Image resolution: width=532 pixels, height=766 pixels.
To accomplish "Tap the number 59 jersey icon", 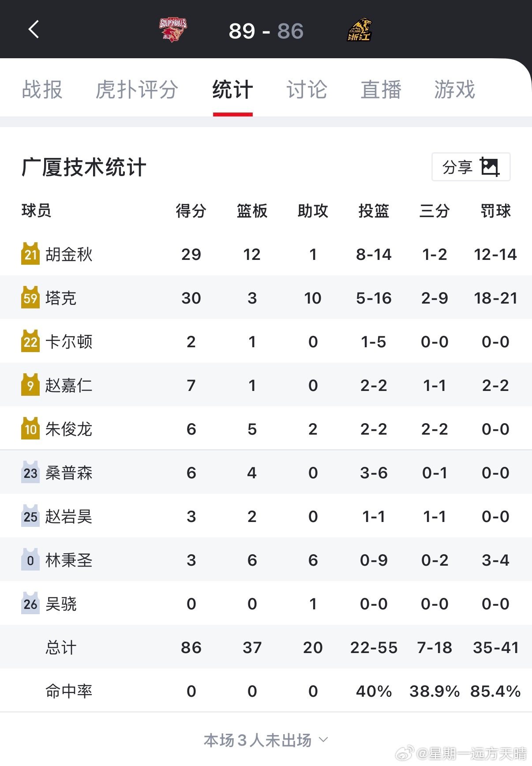I will pyautogui.click(x=30, y=297).
